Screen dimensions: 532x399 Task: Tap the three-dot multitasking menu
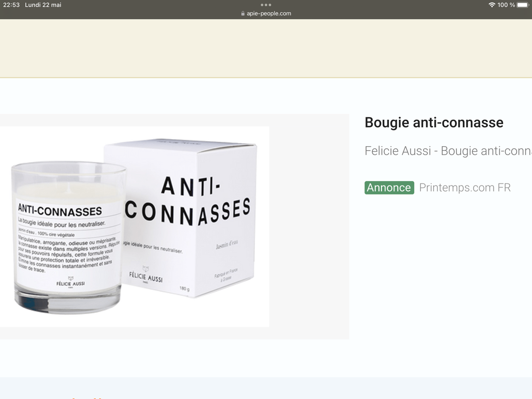tap(266, 5)
